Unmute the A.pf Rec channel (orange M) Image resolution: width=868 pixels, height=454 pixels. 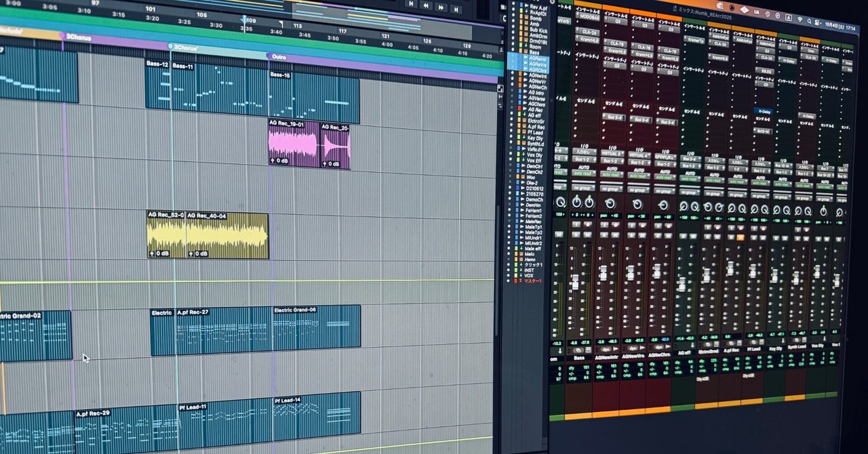pos(741,237)
